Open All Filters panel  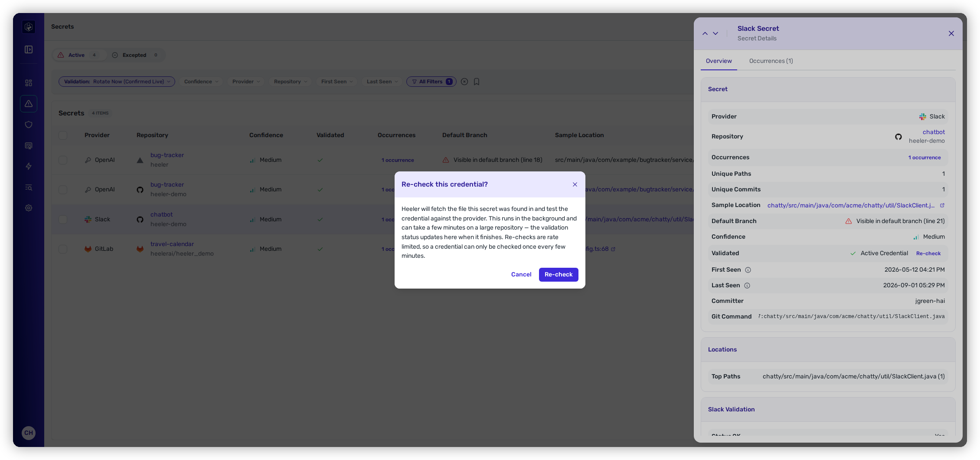click(x=431, y=82)
